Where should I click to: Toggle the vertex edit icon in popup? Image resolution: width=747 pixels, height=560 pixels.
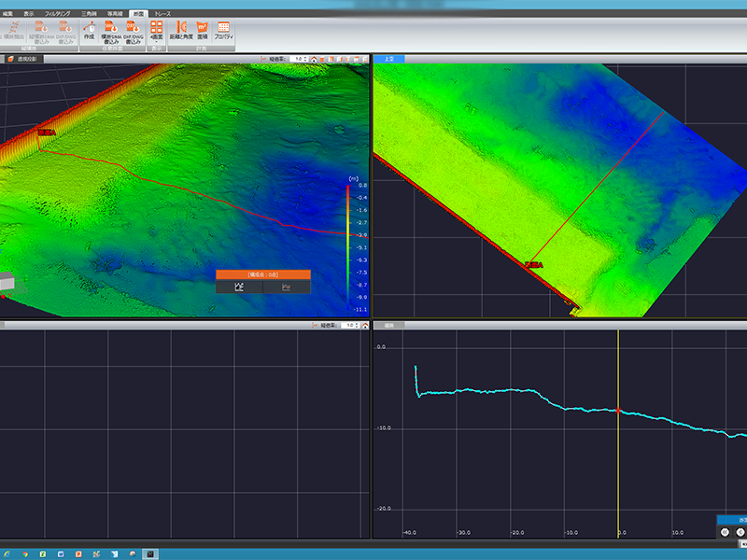point(239,287)
